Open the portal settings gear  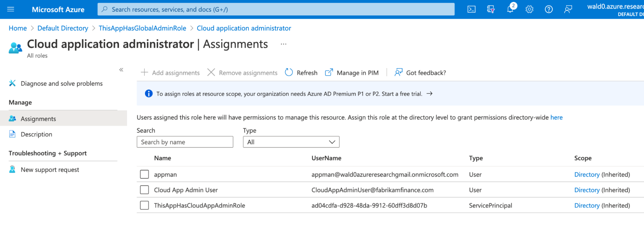(529, 9)
